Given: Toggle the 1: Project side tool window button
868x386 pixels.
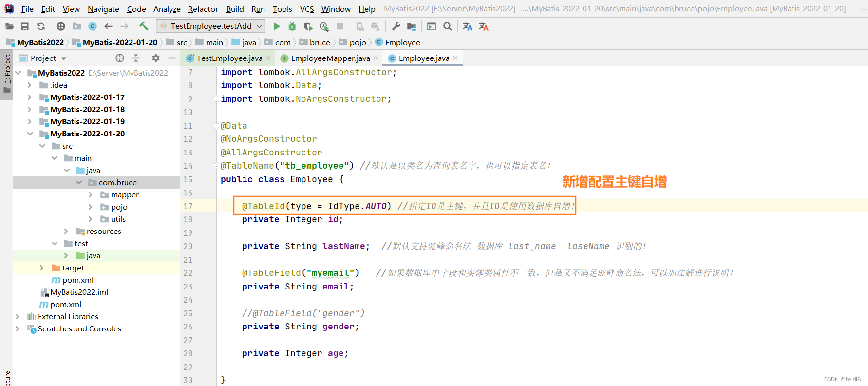Looking at the screenshot, I should point(7,75).
